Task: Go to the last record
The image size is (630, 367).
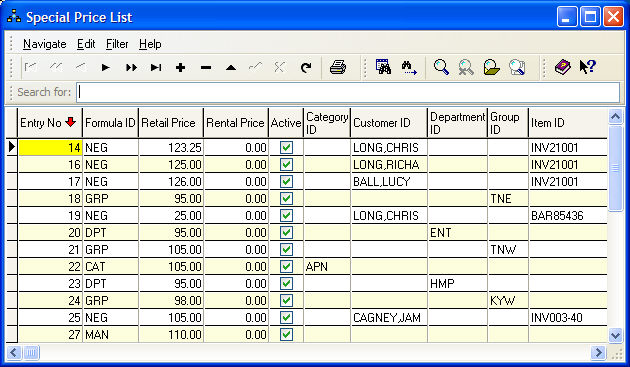Action: click(156, 67)
